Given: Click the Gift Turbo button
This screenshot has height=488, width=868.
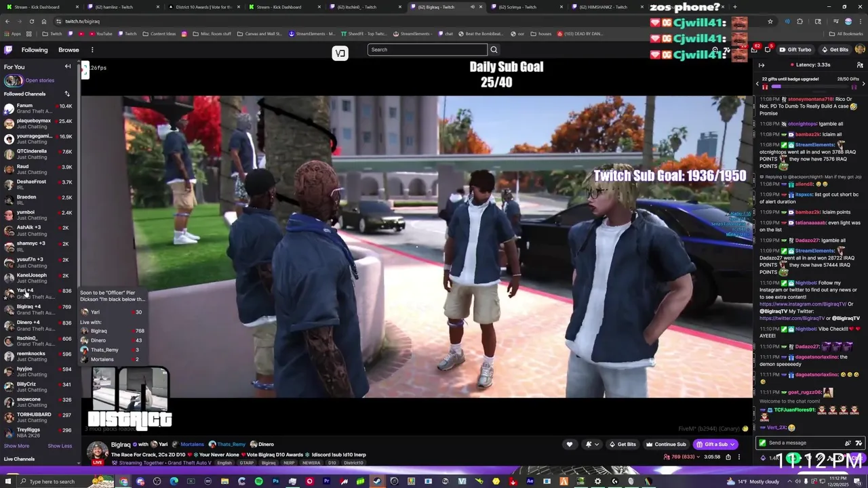Looking at the screenshot, I should point(795,49).
